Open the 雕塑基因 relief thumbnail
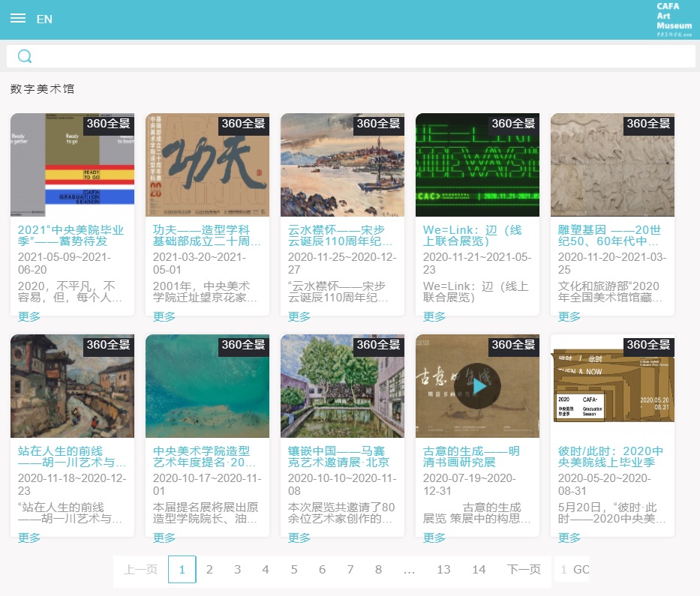 point(612,165)
